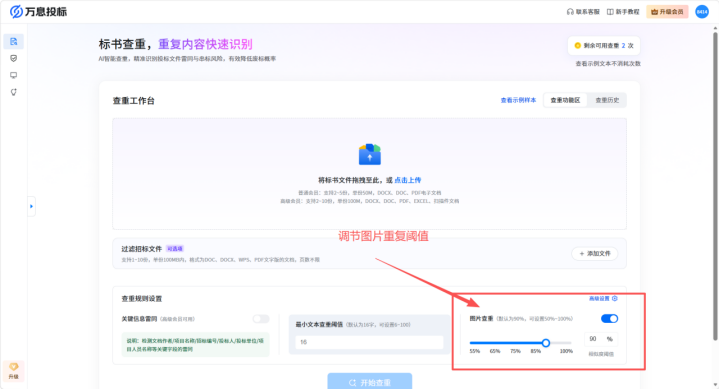Open 查看示例样本 link

pos(518,100)
